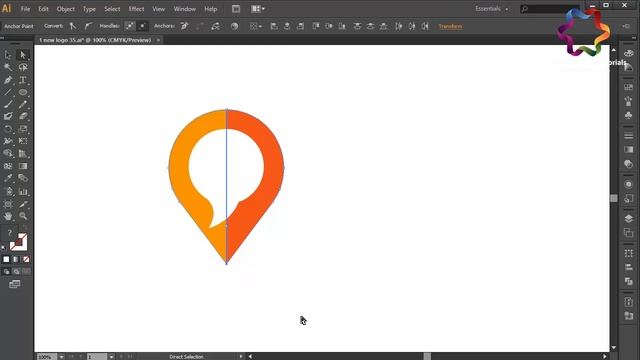
Task: Open the Edit menu
Action: (x=43, y=9)
